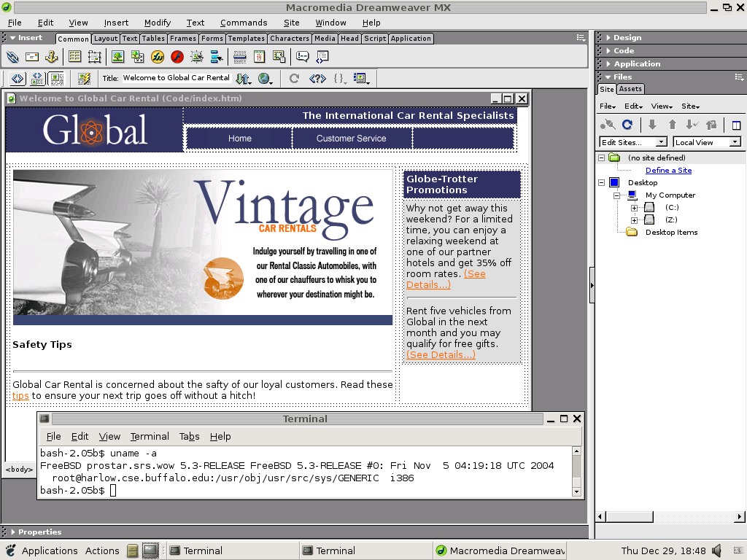This screenshot has height=560, width=747.
Task: Open the Commands menu
Action: click(x=244, y=23)
